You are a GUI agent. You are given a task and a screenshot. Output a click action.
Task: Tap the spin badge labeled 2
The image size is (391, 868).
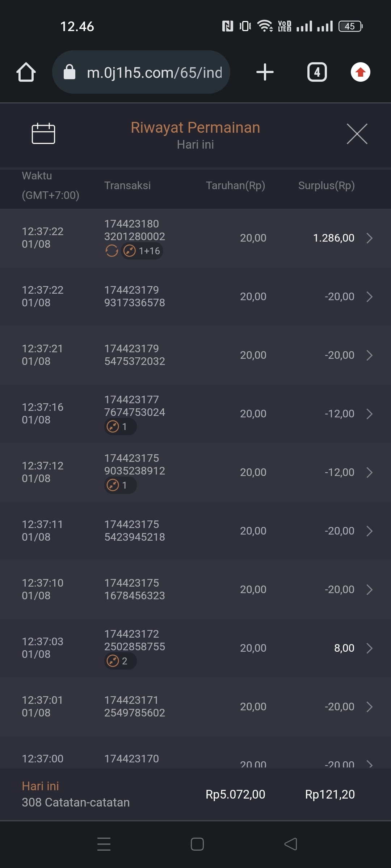point(120,661)
